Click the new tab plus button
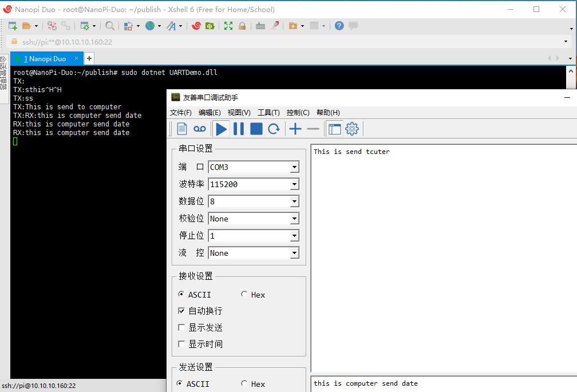577x392 pixels. coord(89,58)
